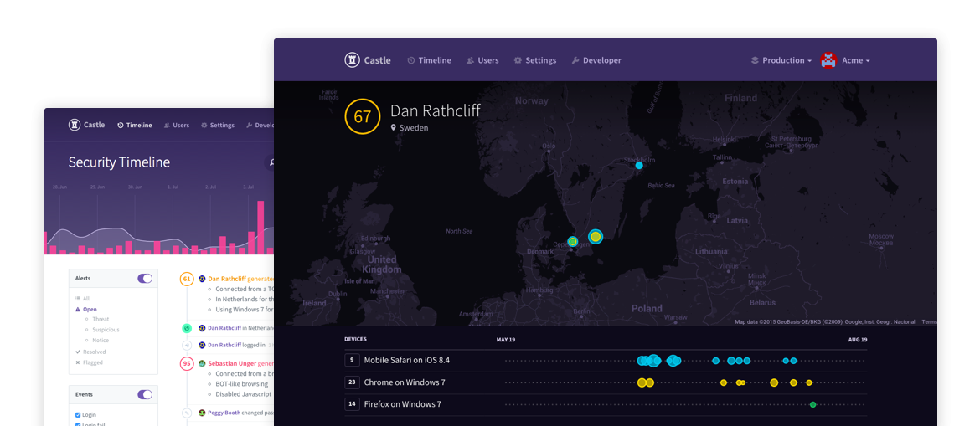Image resolution: width=980 pixels, height=426 pixels.
Task: Click the key icon beside Peggy Booth event
Action: (x=186, y=413)
